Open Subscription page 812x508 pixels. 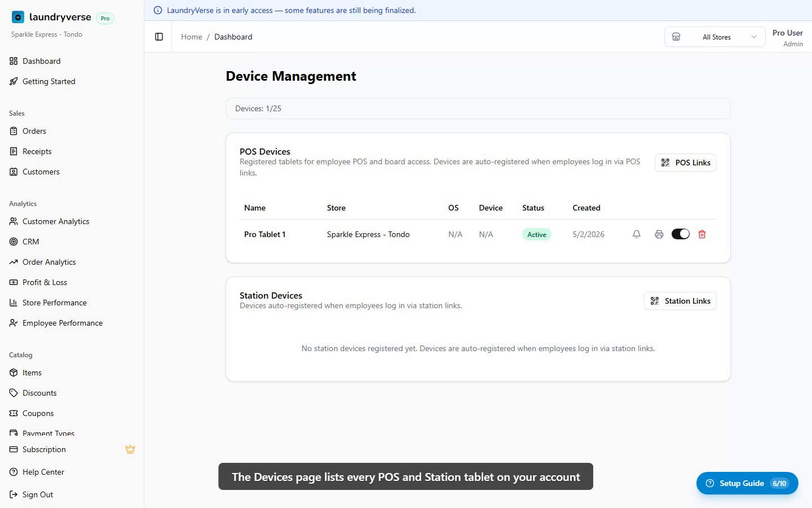click(72, 449)
